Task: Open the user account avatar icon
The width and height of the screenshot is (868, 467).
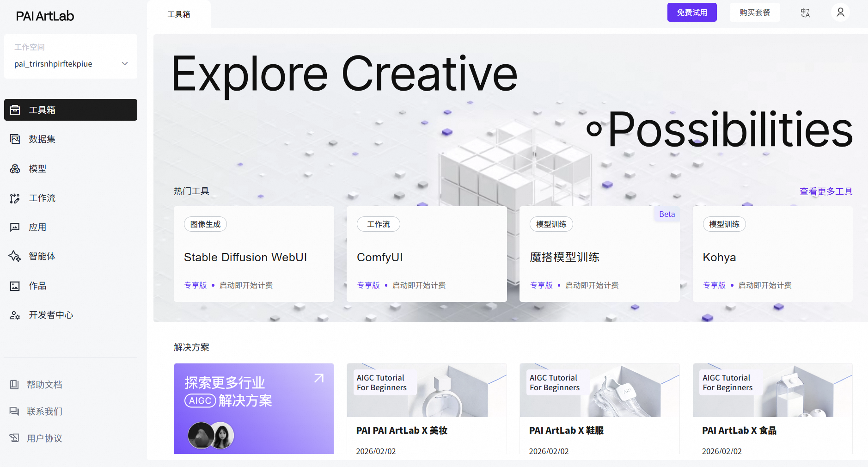Action: tap(840, 12)
